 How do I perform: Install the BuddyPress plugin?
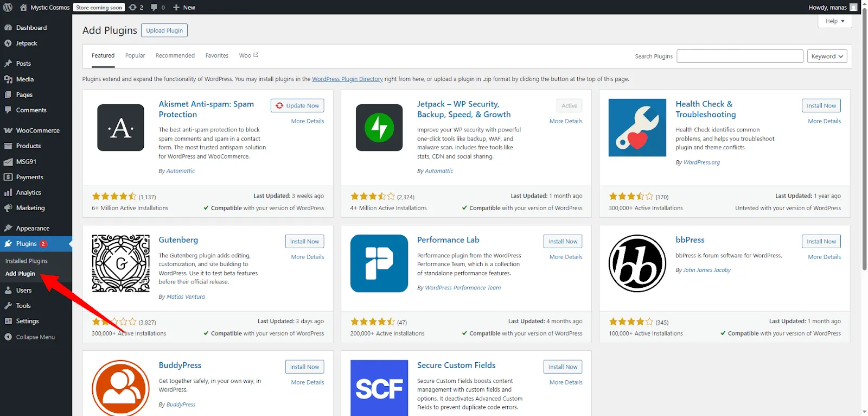tap(304, 367)
